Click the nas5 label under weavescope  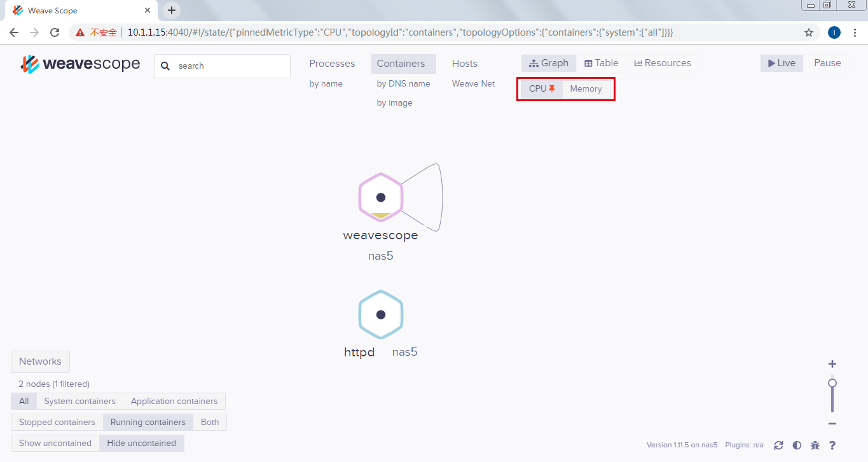tap(381, 256)
